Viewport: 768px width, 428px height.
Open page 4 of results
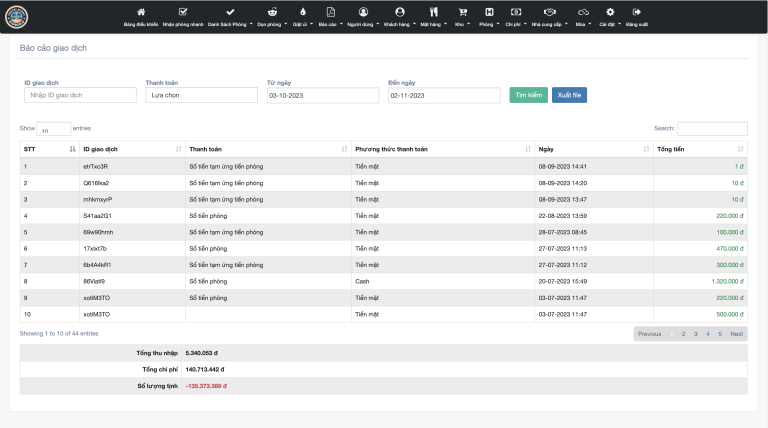point(708,334)
